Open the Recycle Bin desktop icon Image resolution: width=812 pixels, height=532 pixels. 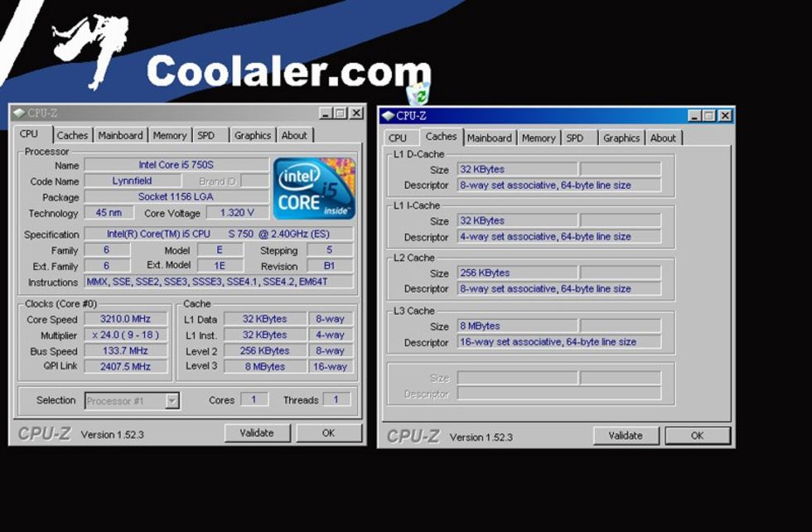(418, 94)
